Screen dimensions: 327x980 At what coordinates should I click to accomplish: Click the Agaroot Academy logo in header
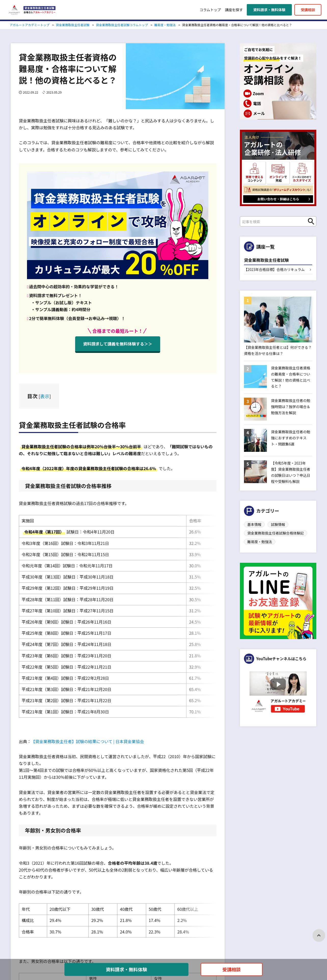[32, 10]
